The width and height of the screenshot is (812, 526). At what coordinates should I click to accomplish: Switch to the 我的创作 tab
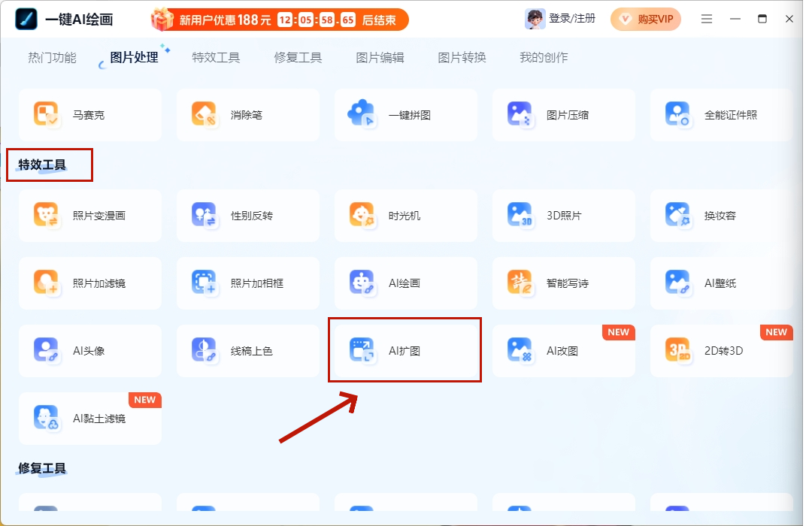point(544,57)
